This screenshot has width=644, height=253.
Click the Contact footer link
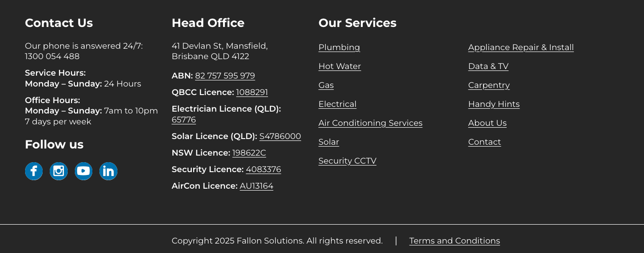[484, 142]
